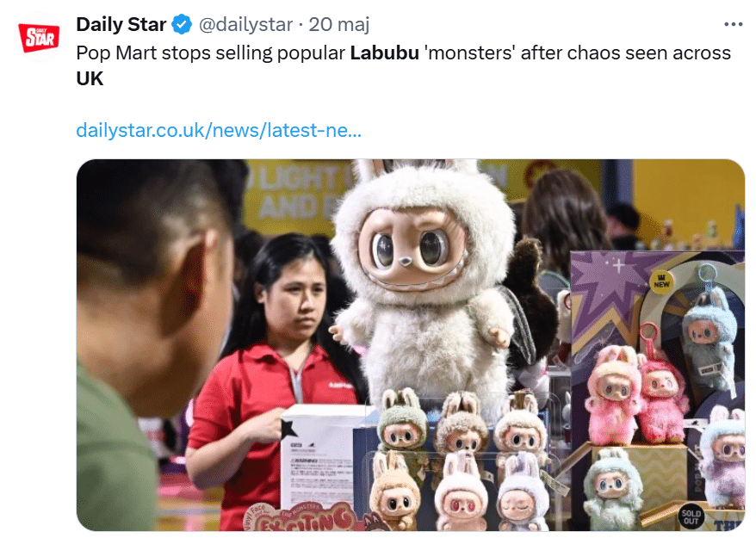Open the "20 maj" tweet timestamp
This screenshot has width=756, height=538.
(339, 25)
